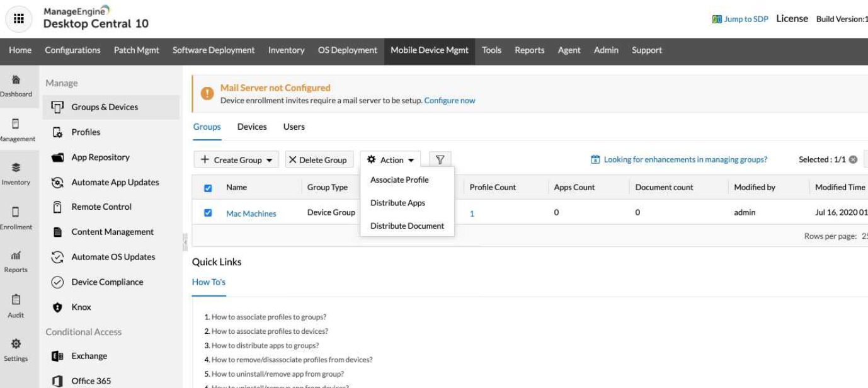Image resolution: width=868 pixels, height=388 pixels.
Task: Open the Mac Machines group link
Action: click(251, 214)
